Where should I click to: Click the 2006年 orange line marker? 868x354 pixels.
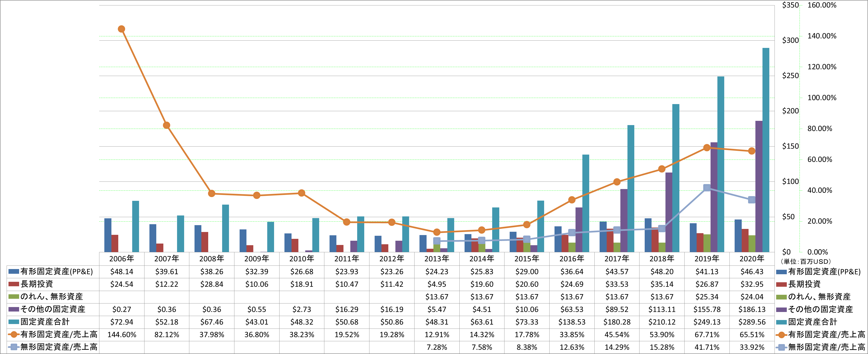pyautogui.click(x=122, y=29)
